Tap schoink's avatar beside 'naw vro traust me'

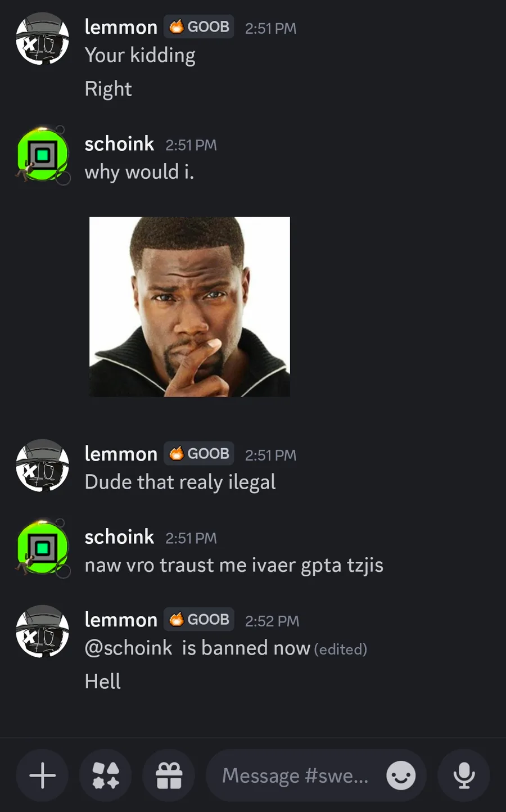(x=43, y=548)
